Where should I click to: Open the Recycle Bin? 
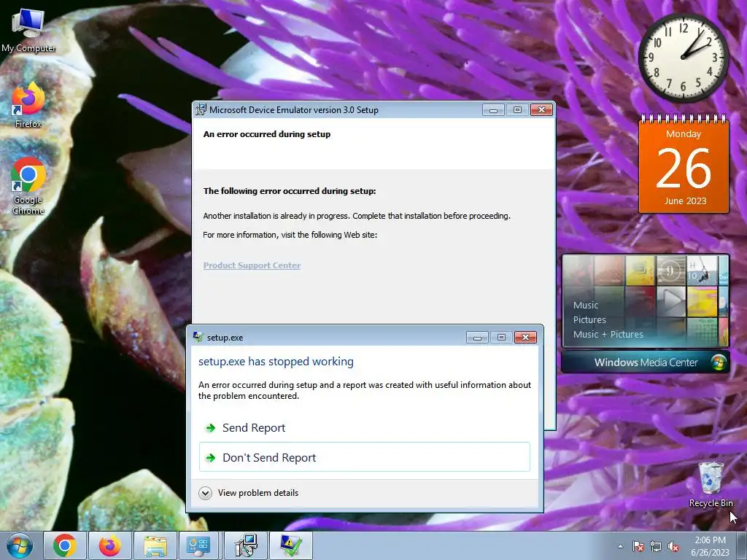click(711, 485)
